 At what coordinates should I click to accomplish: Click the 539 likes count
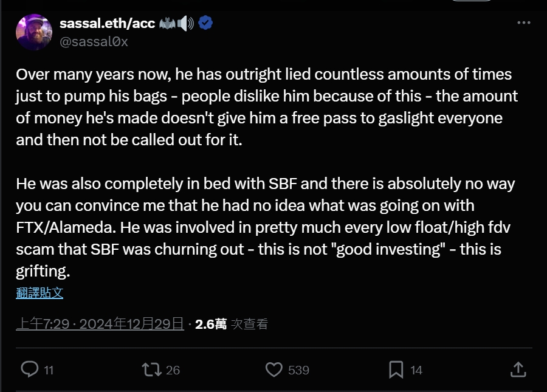298,370
